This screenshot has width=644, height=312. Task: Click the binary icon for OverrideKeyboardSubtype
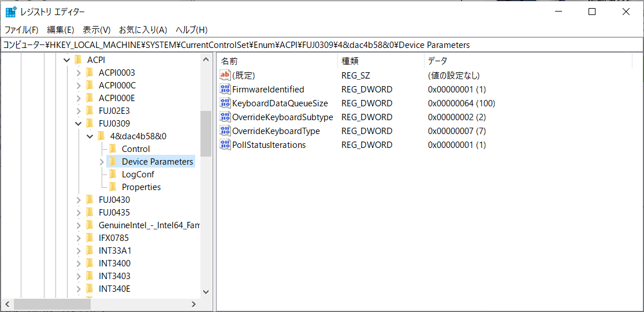click(225, 117)
